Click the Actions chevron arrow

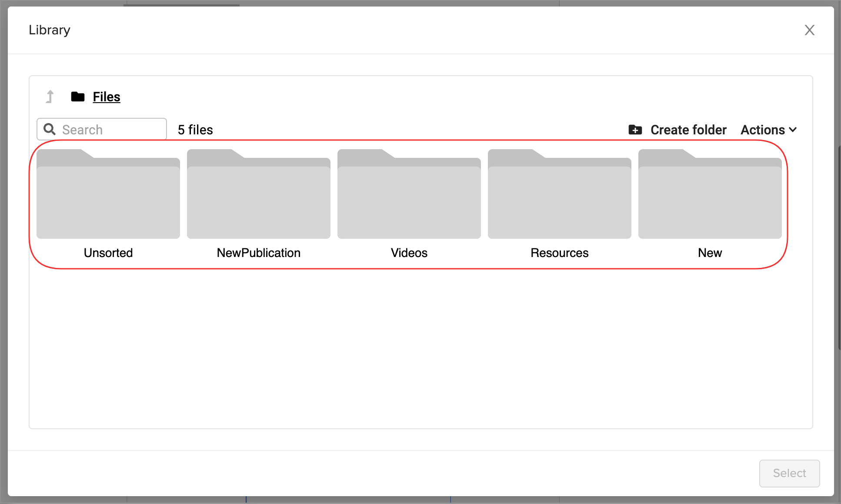[x=793, y=130]
